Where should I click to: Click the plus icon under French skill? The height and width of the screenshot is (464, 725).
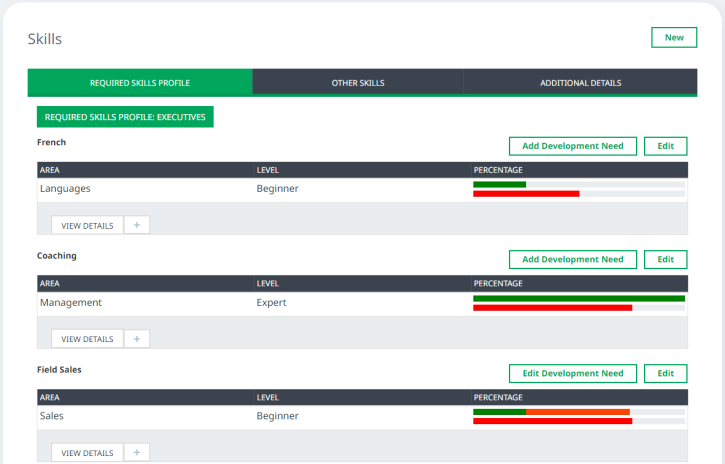point(136,225)
